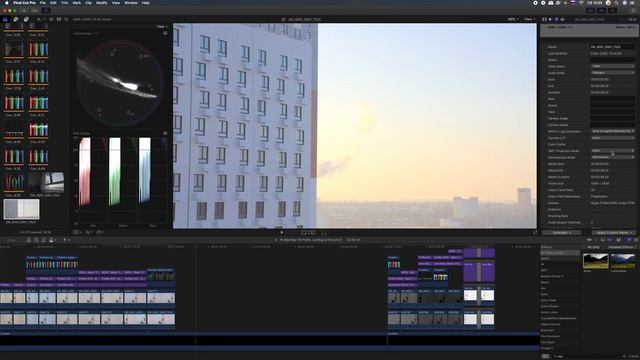The image size is (640, 360).
Task: Open the Apple menu
Action: point(6,3)
